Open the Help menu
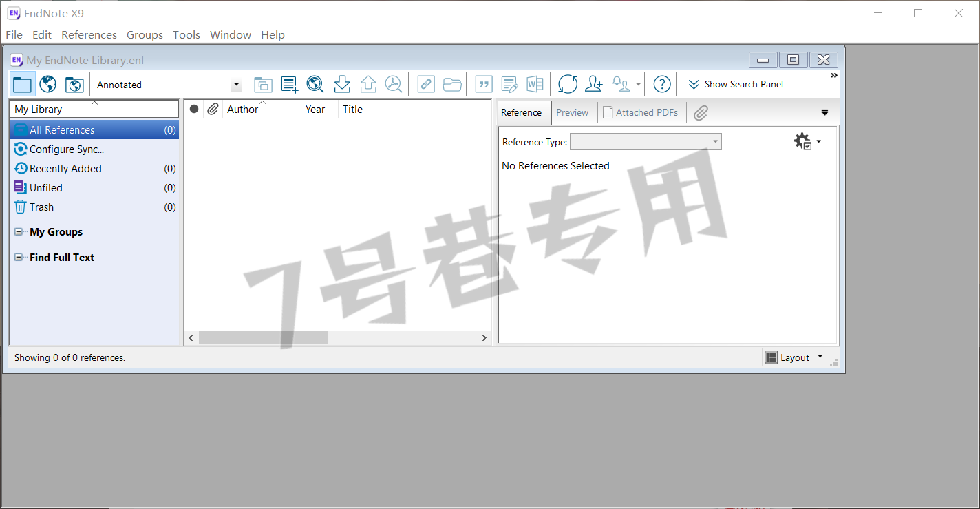Viewport: 980px width, 509px height. point(273,34)
